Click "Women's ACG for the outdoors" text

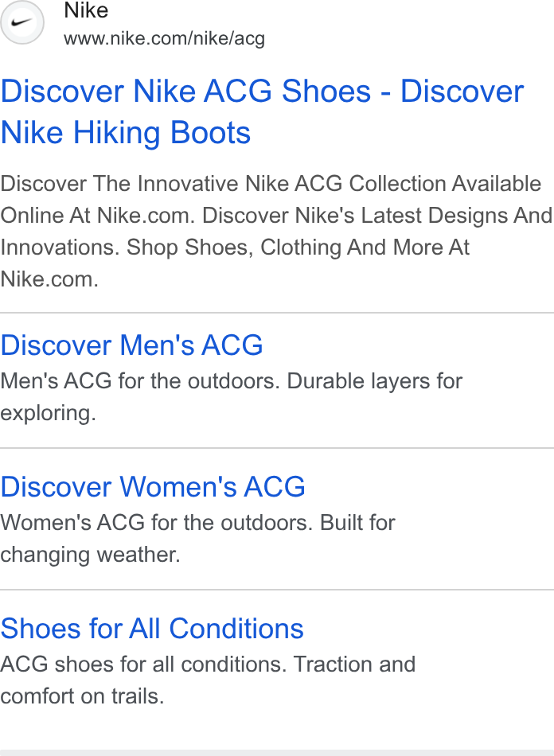pyautogui.click(x=157, y=523)
